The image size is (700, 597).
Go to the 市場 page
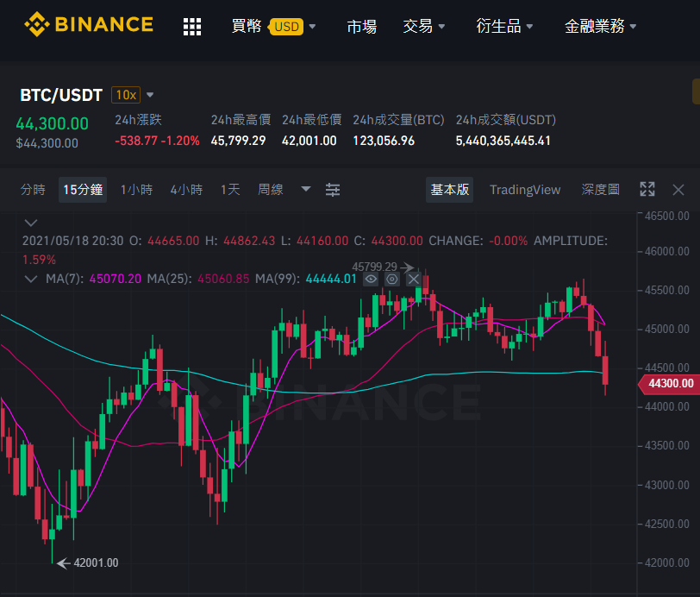361,27
